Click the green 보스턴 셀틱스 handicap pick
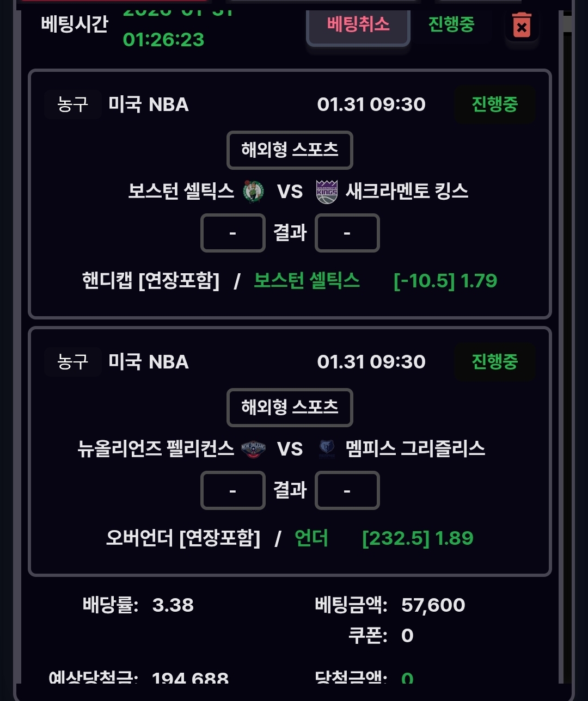The image size is (588, 701). [x=307, y=281]
